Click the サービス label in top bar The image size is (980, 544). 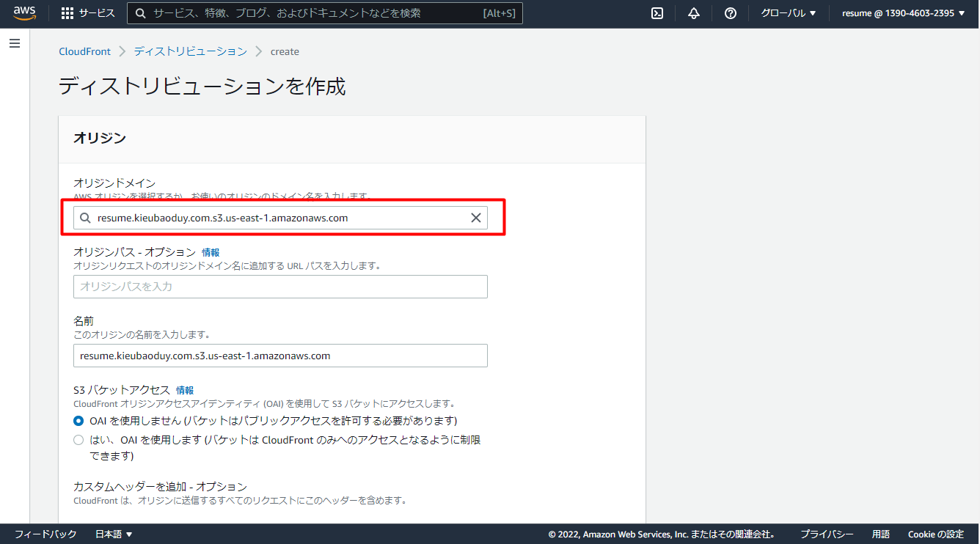coord(97,13)
